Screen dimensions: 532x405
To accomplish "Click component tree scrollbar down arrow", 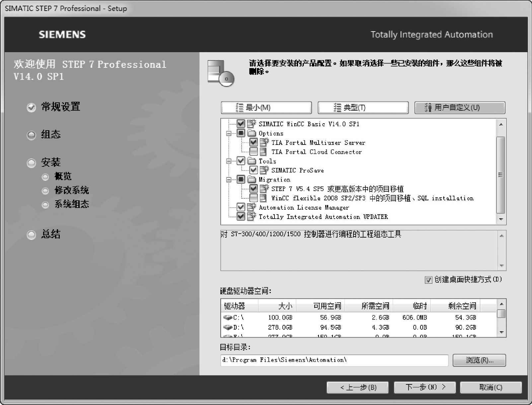I will (501, 219).
